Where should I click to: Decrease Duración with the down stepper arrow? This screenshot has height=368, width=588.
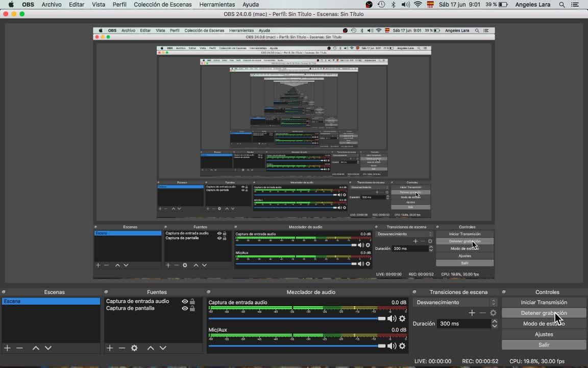click(x=494, y=326)
